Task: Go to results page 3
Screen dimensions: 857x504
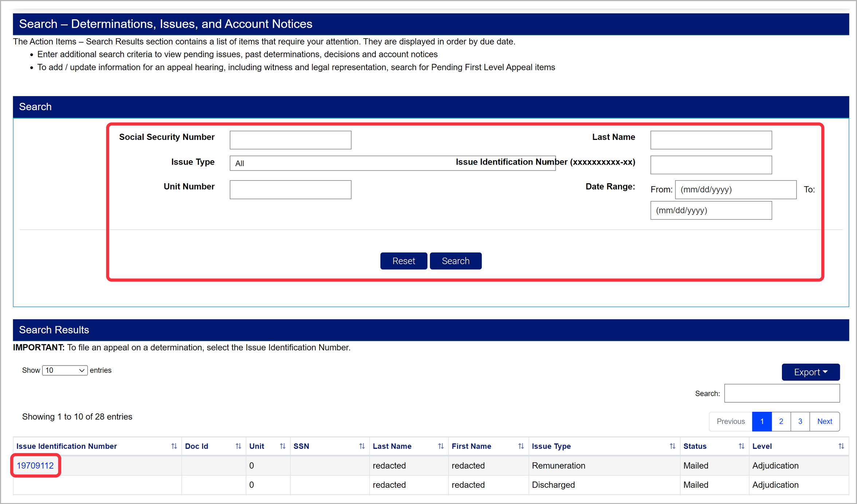Action: [x=800, y=421]
